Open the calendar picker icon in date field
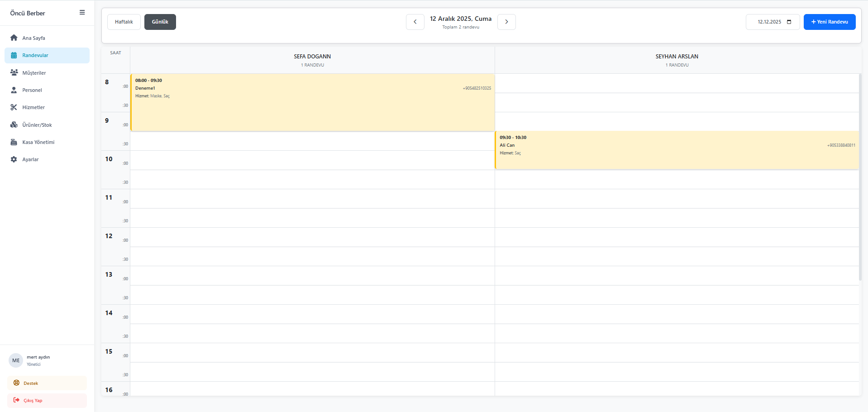This screenshot has width=868, height=412. [789, 22]
